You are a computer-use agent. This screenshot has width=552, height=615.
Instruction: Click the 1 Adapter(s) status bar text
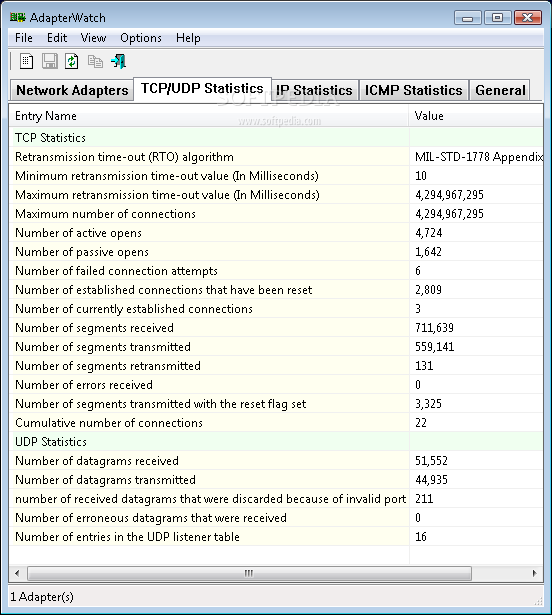click(42, 597)
